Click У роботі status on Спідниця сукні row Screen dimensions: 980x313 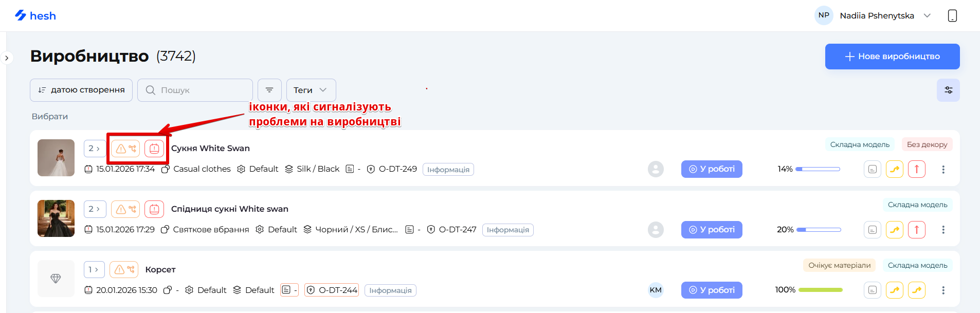coord(712,230)
